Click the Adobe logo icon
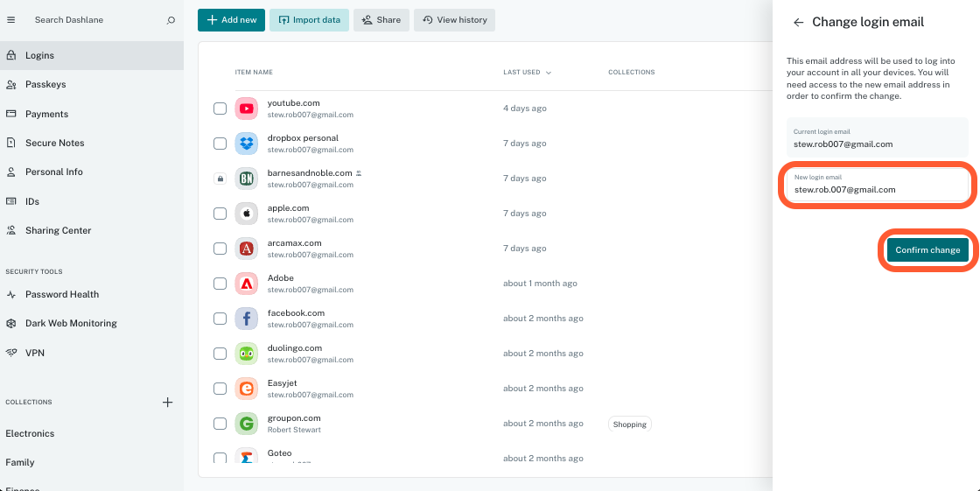The width and height of the screenshot is (980, 491). (246, 284)
